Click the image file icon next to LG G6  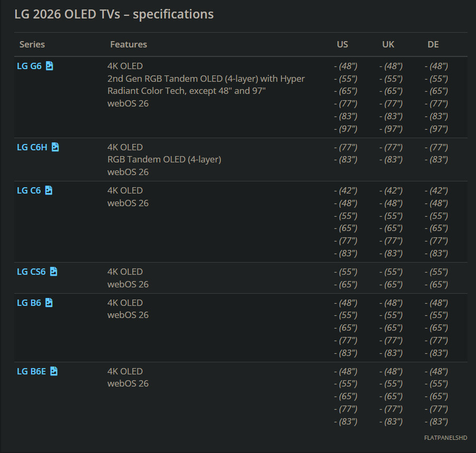(x=50, y=65)
